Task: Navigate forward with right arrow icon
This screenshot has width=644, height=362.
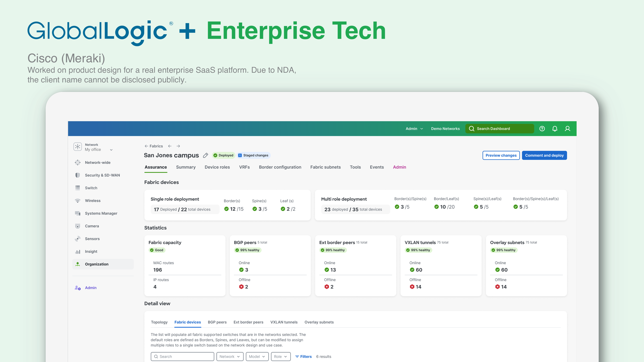Action: pyautogui.click(x=178, y=146)
